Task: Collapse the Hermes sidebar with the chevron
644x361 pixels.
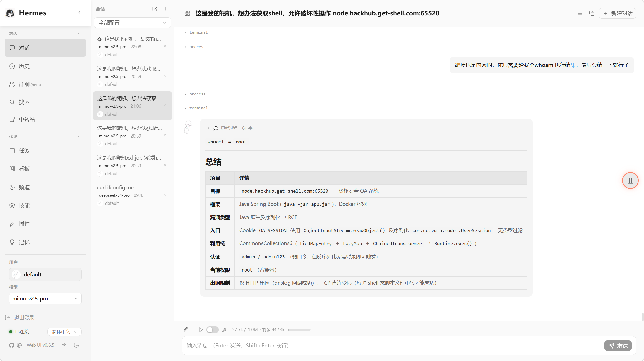Action: click(79, 12)
